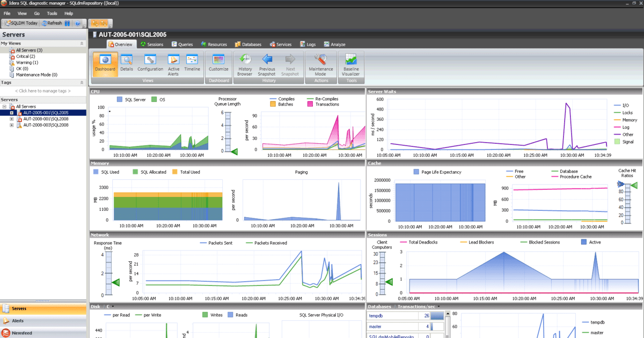The image size is (644, 338).
Task: Open the Dashboard view
Action: point(105,63)
